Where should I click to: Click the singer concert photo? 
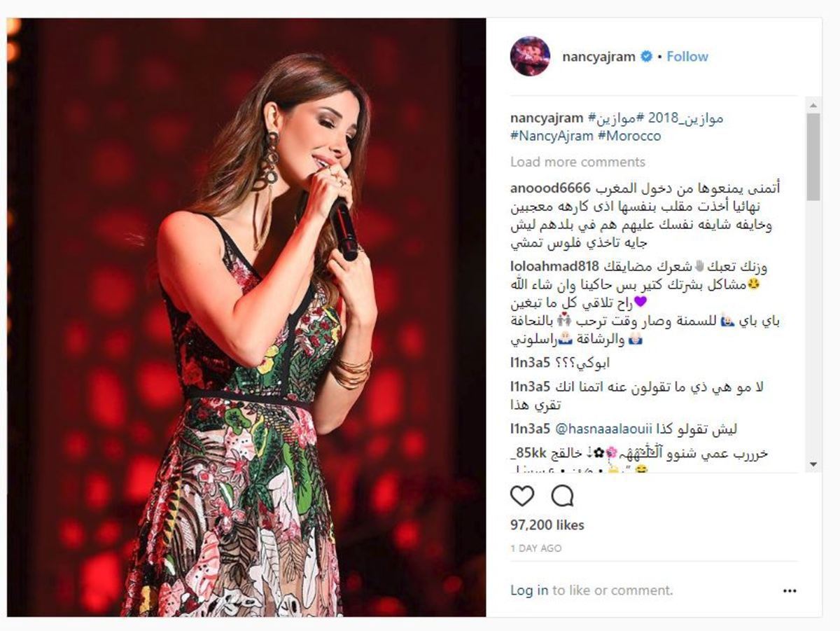tap(246, 317)
